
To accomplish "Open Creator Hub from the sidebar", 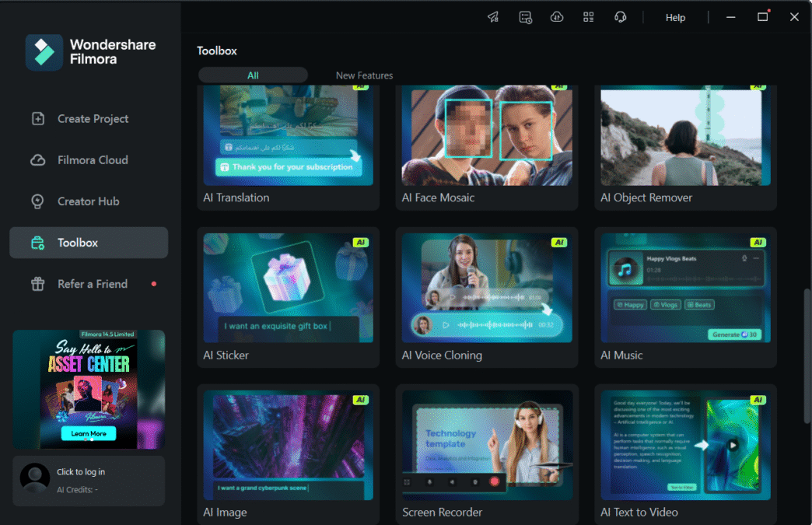I will click(89, 201).
